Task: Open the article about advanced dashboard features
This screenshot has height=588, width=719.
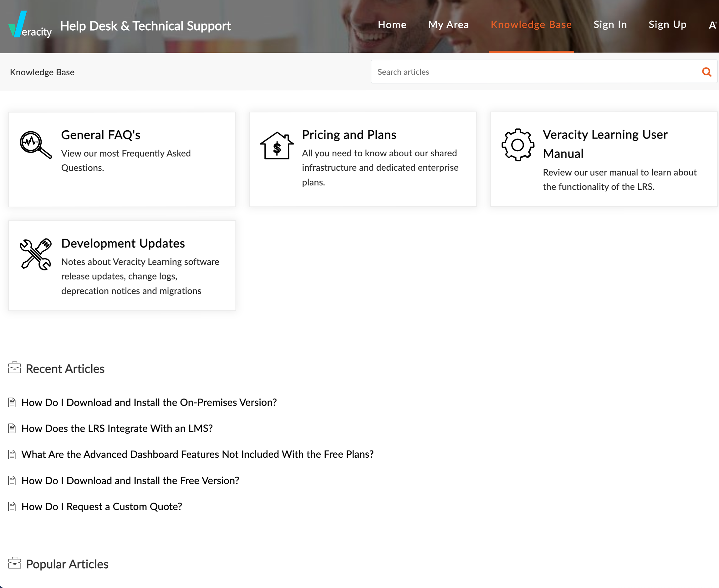Action: [x=197, y=454]
